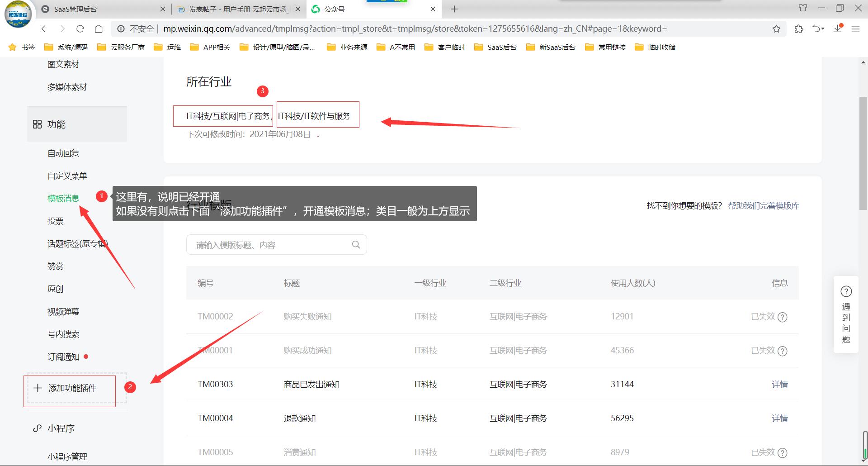
Task: Bookmark this page with the star icon
Action: (x=776, y=29)
